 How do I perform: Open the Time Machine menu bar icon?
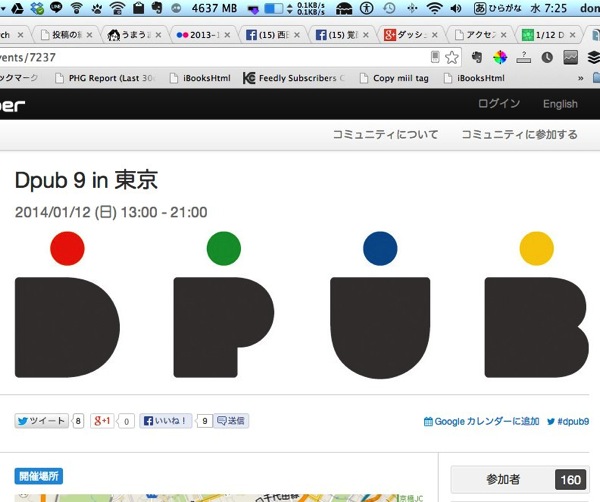pyautogui.click(x=389, y=8)
